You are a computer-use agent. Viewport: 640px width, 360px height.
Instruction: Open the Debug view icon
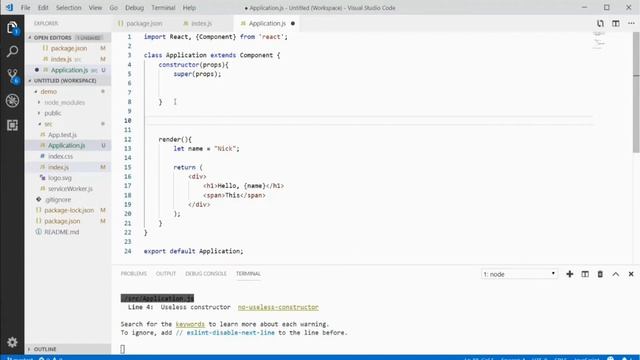12,100
